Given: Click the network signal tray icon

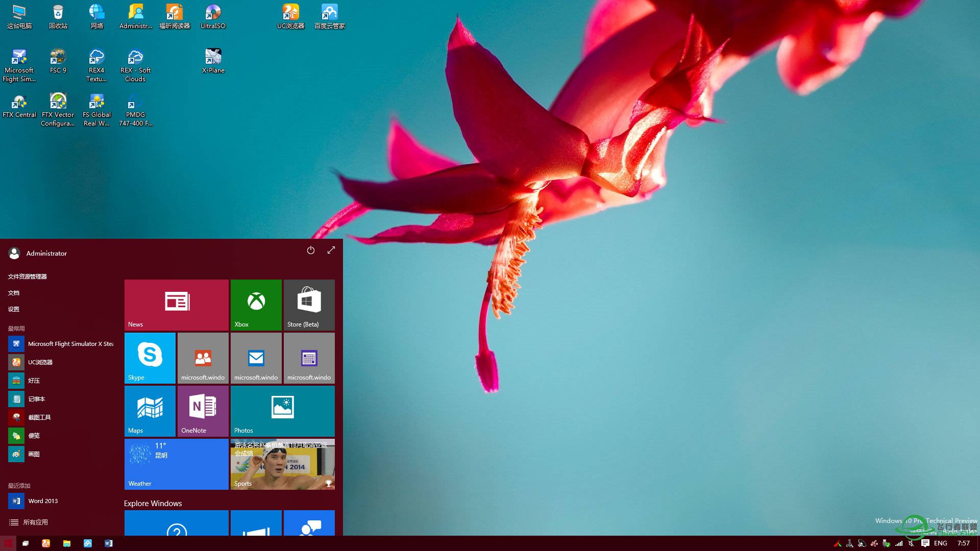Looking at the screenshot, I should click(899, 543).
